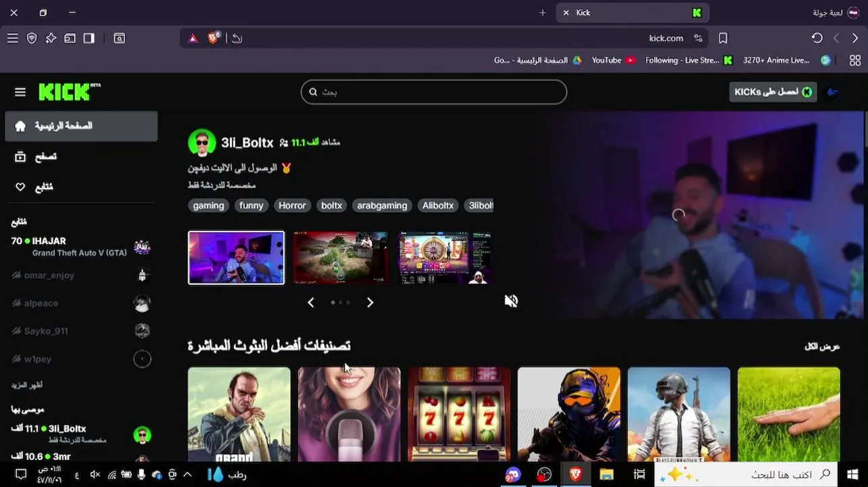Open omar_enjoy offline channel
This screenshot has height=487, width=868.
point(81,275)
